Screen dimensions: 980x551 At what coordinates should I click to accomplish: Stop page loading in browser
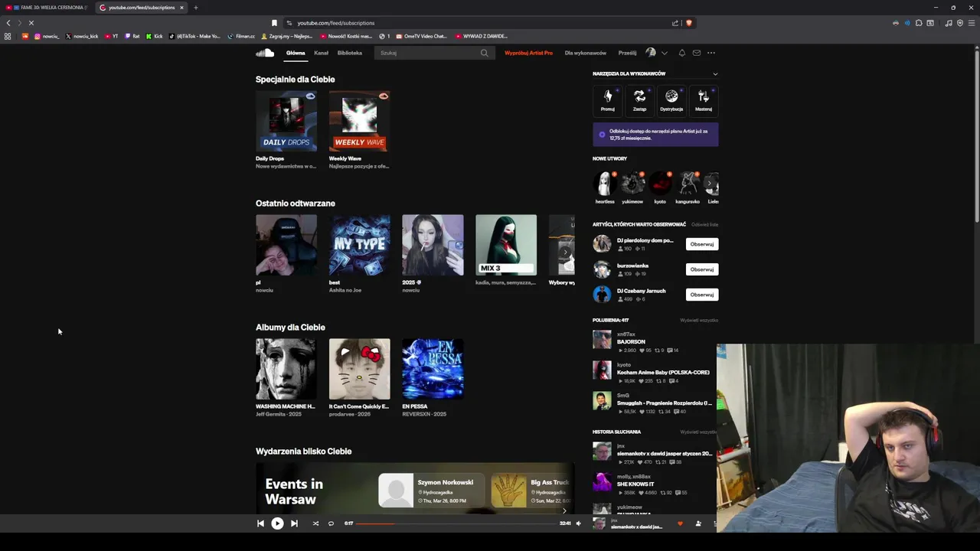click(31, 23)
